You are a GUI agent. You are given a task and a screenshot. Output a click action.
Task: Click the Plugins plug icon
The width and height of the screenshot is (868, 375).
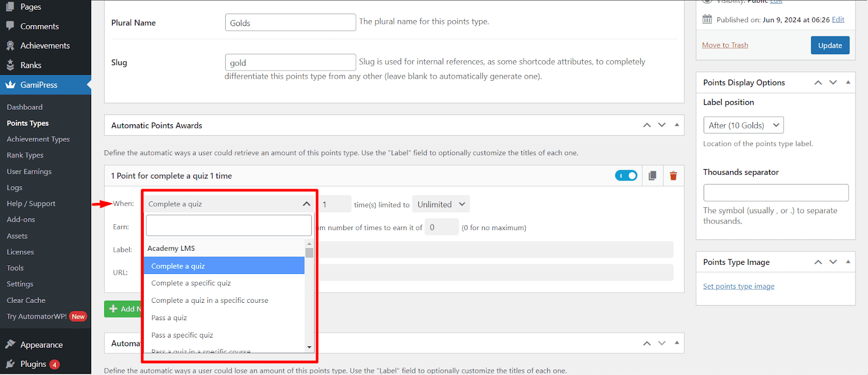(x=10, y=364)
